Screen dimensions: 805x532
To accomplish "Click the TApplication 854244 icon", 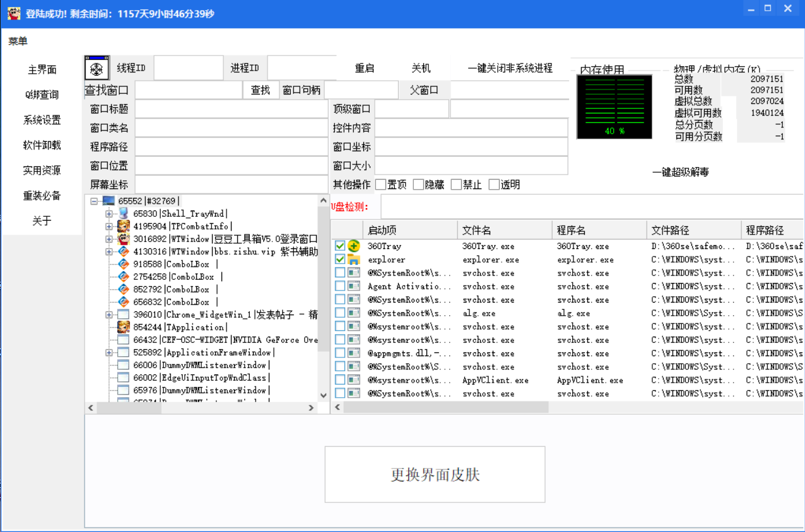I will pyautogui.click(x=123, y=327).
